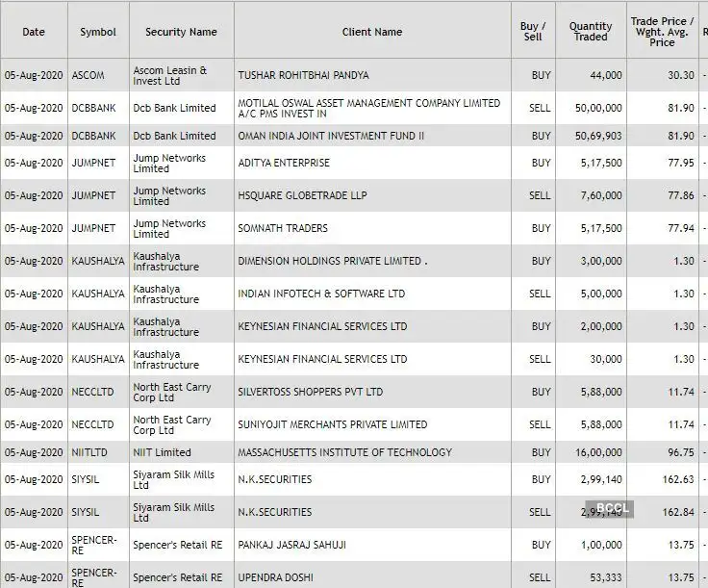708x588 pixels.
Task: Click Oman India Joint Investment Fund II
Action: [x=331, y=136]
